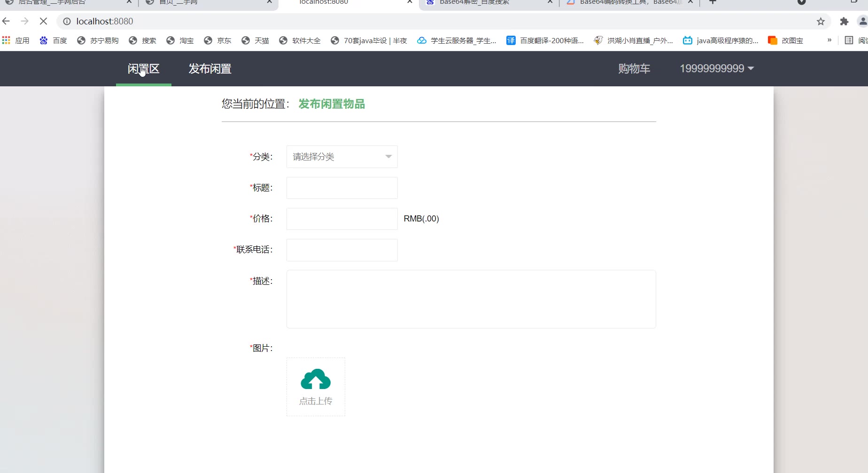The width and height of the screenshot is (868, 473).
Task: Click into the 价格 price field
Action: pos(342,219)
